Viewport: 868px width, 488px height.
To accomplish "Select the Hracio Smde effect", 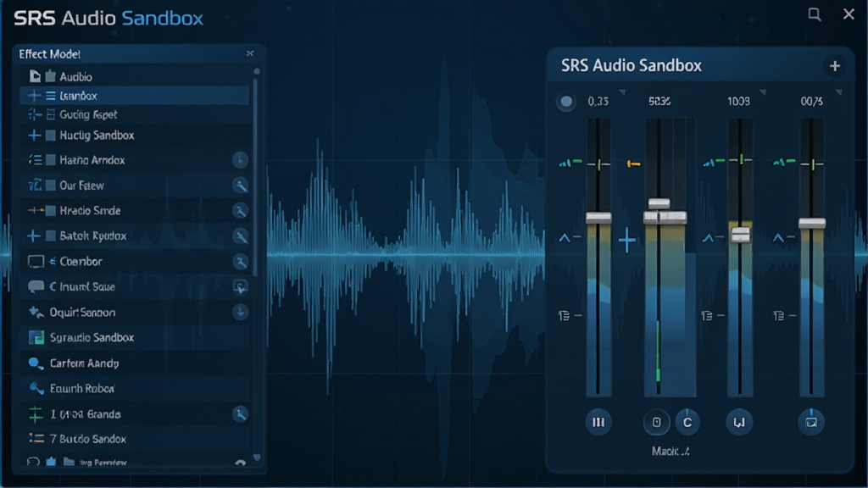I will pos(135,211).
